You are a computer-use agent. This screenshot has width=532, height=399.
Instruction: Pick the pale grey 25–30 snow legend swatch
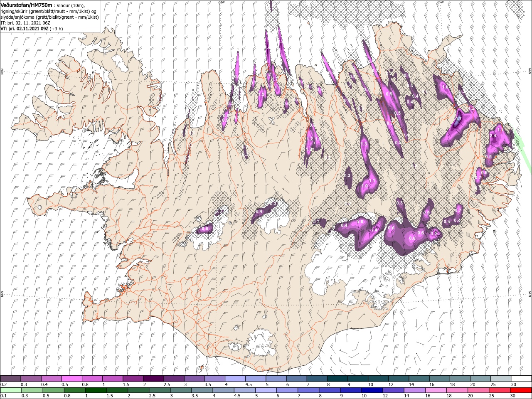coord(500,378)
